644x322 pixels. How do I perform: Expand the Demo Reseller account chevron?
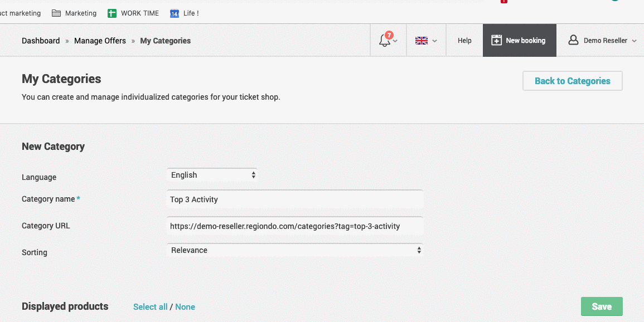tap(634, 41)
